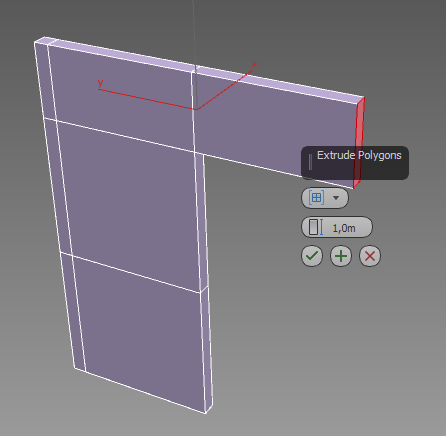Open the extrusion type dropdown arrow
Viewport: 446px width, 436px height.
tap(336, 198)
